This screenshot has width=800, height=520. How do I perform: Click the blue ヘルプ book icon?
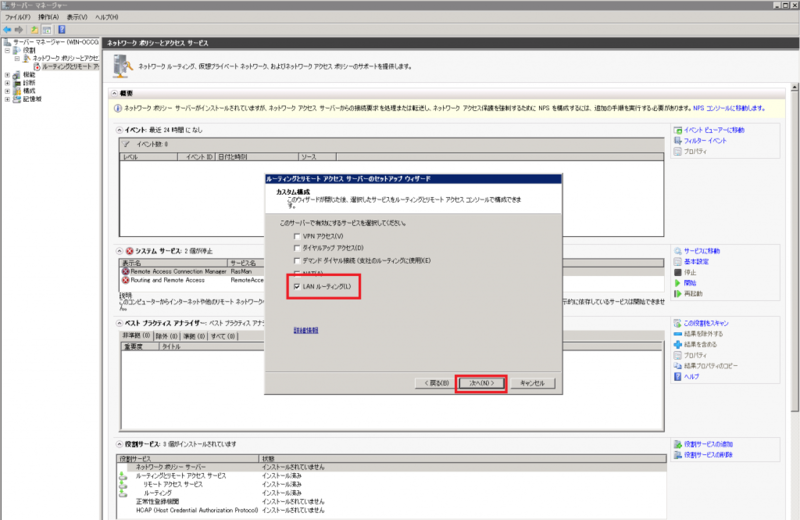[678, 377]
